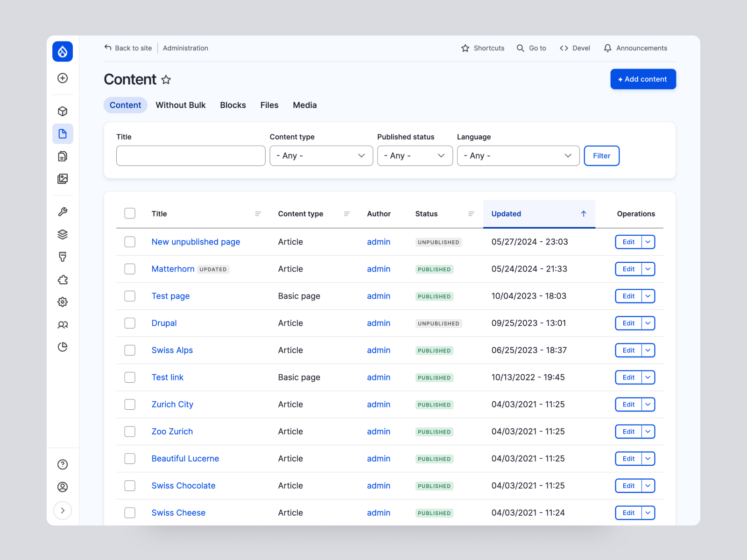Click the puzzle piece Extend icon

pyautogui.click(x=63, y=280)
